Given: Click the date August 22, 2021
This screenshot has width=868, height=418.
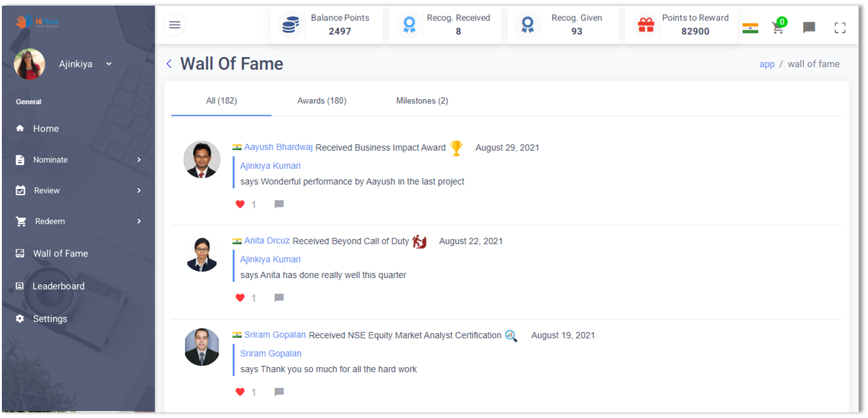Looking at the screenshot, I should pos(471,241).
